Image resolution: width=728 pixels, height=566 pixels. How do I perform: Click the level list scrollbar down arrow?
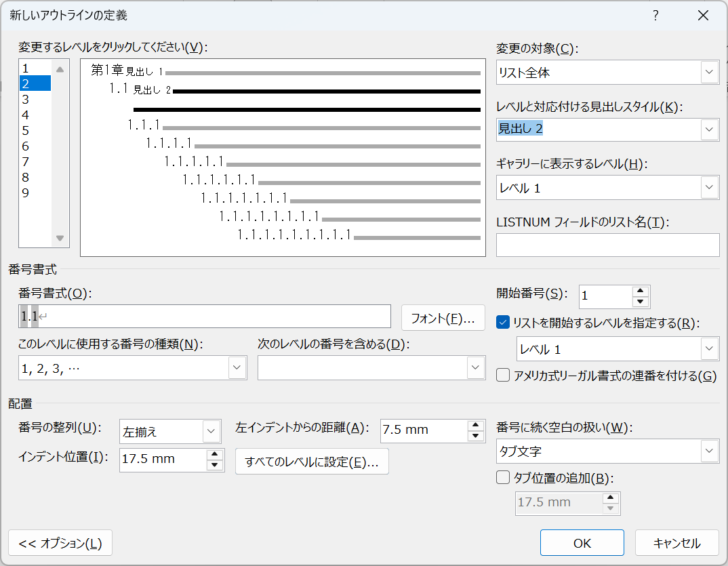click(x=60, y=238)
